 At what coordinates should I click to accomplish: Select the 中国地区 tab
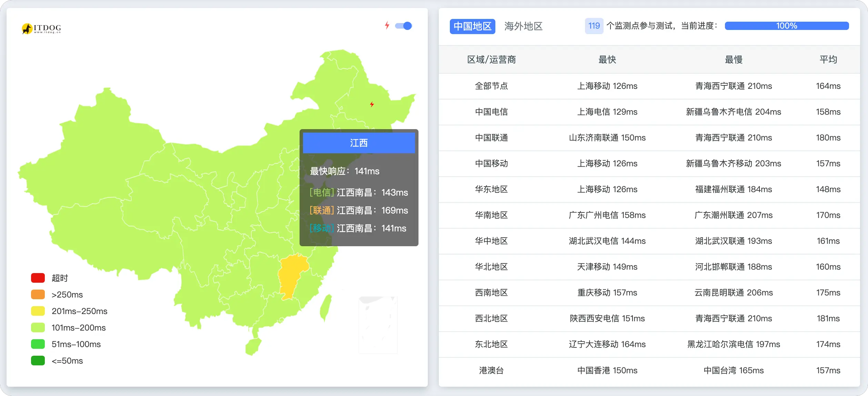pyautogui.click(x=472, y=26)
